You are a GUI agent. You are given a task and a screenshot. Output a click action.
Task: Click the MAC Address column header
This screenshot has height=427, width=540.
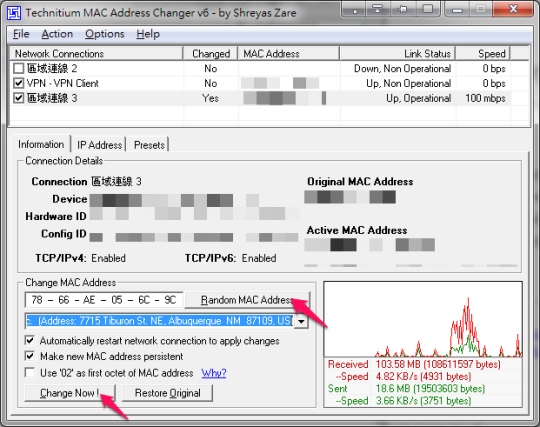click(x=289, y=54)
